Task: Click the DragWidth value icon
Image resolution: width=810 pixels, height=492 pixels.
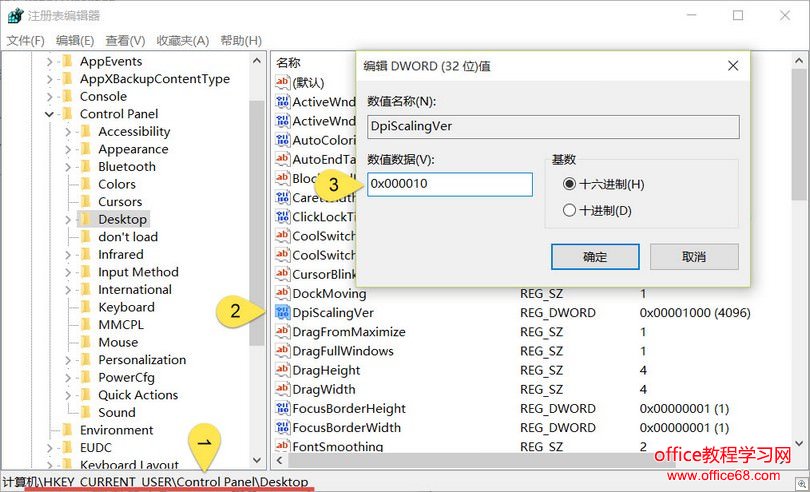Action: click(283, 389)
